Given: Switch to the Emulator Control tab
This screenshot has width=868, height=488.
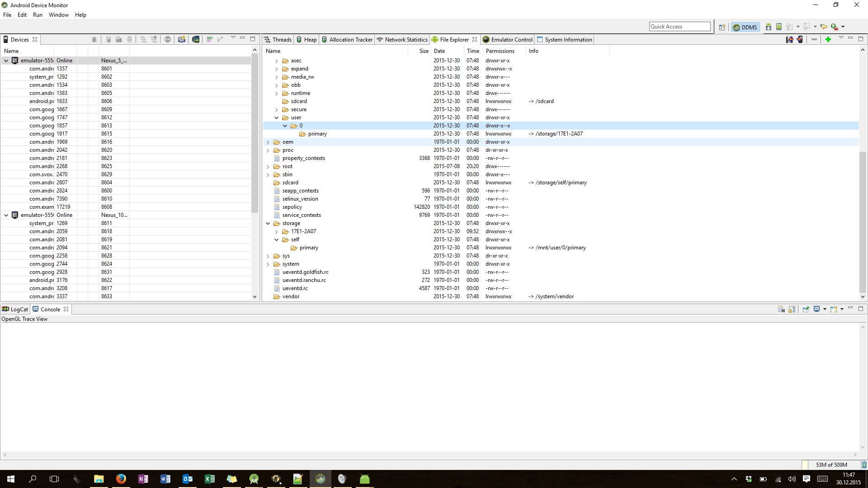Looking at the screenshot, I should click(507, 40).
